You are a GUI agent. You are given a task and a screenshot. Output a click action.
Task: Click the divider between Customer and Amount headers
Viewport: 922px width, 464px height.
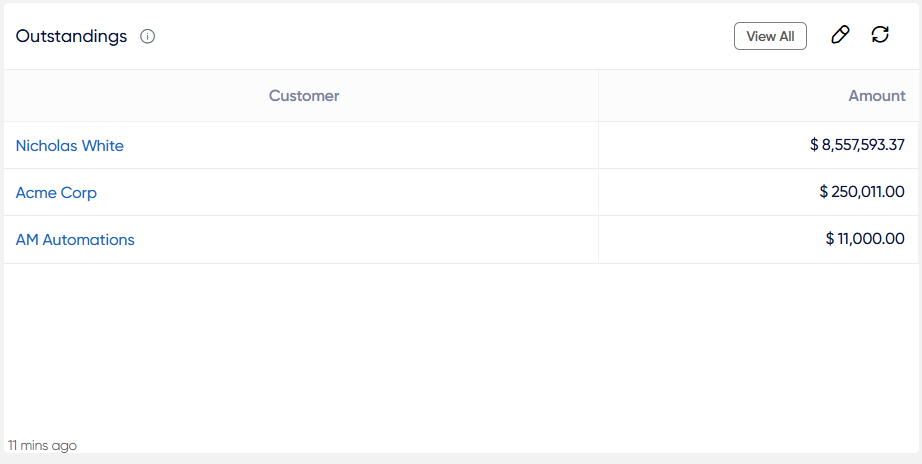coord(599,96)
